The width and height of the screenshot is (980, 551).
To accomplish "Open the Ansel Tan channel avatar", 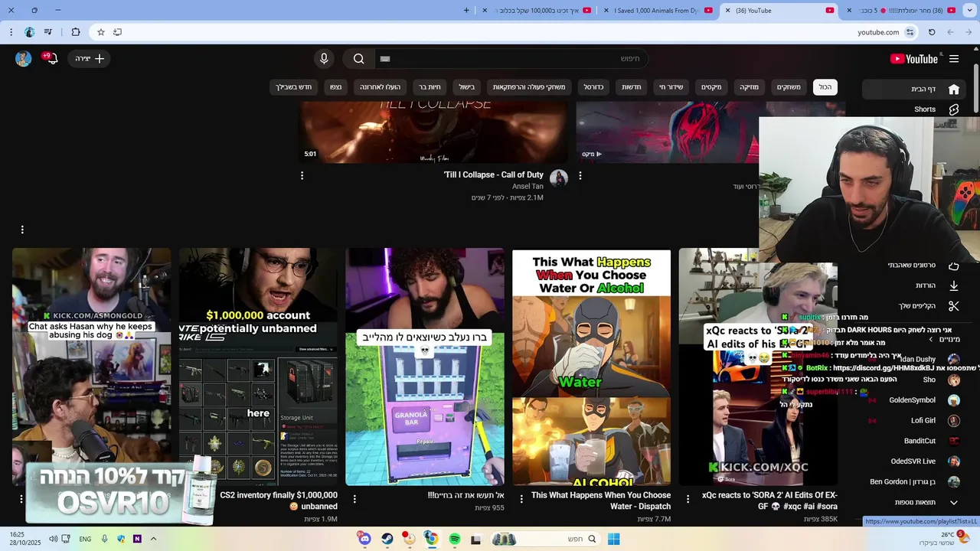I will click(559, 178).
